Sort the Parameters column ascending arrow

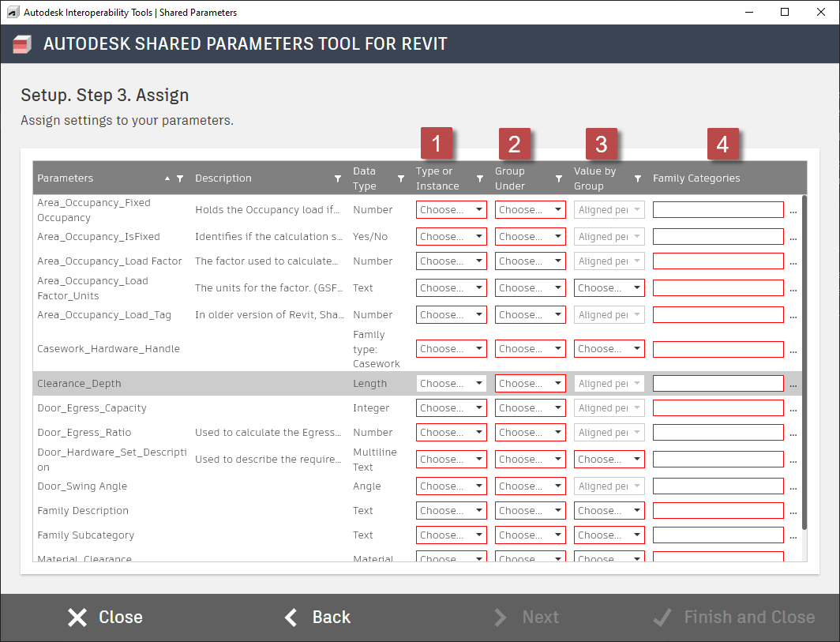click(x=167, y=178)
